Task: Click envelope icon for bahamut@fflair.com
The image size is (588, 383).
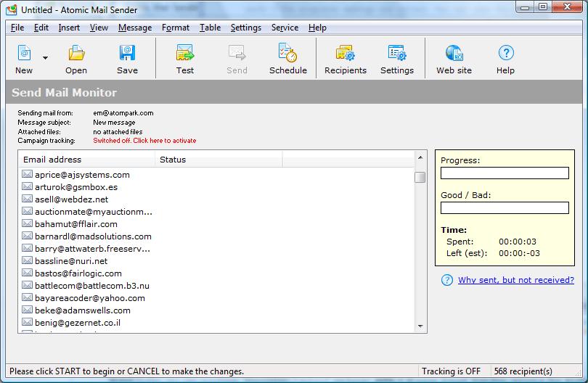Action: (x=27, y=223)
